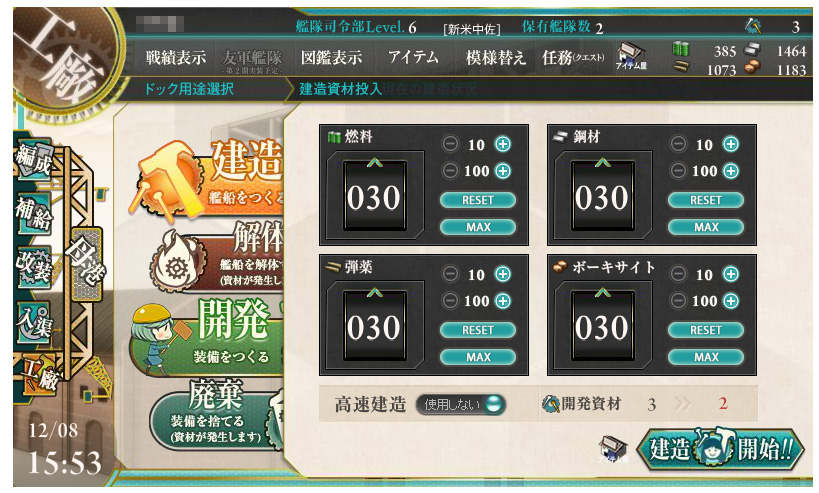The width and height of the screenshot is (819, 493).
Task: Go to the 入渠 docking sidebar icon
Action: [34, 322]
